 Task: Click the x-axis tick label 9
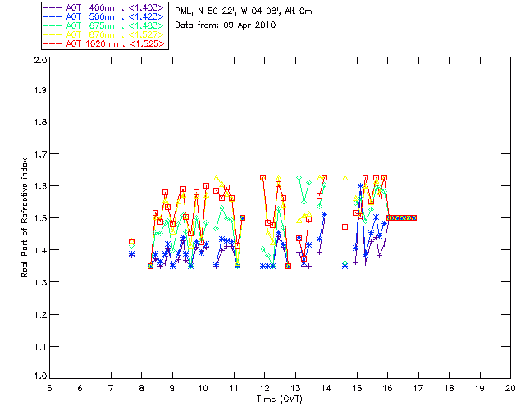tap(172, 388)
